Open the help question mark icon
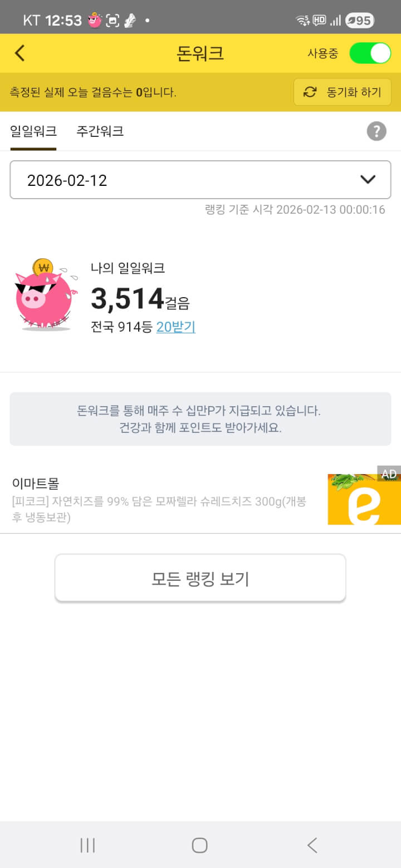 pyautogui.click(x=376, y=131)
